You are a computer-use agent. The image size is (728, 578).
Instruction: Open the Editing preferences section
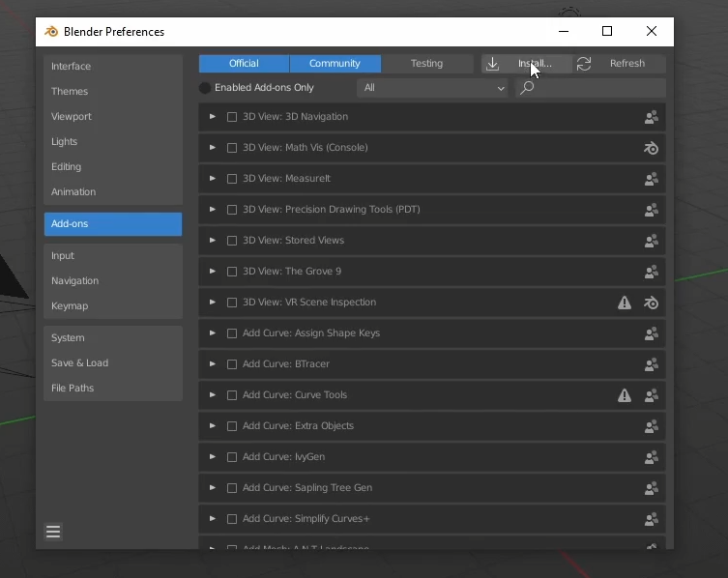[113, 166]
